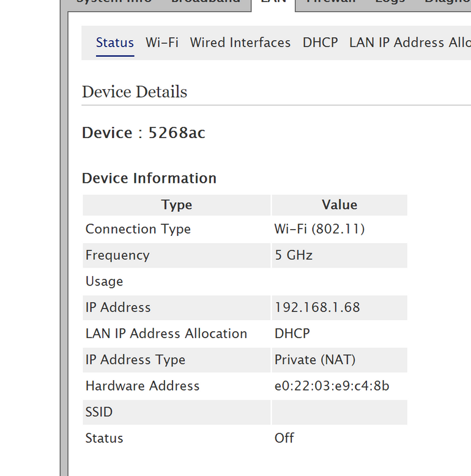
Task: Click the hardware address e0:22:03:e9:c4:8b
Action: [x=332, y=386]
